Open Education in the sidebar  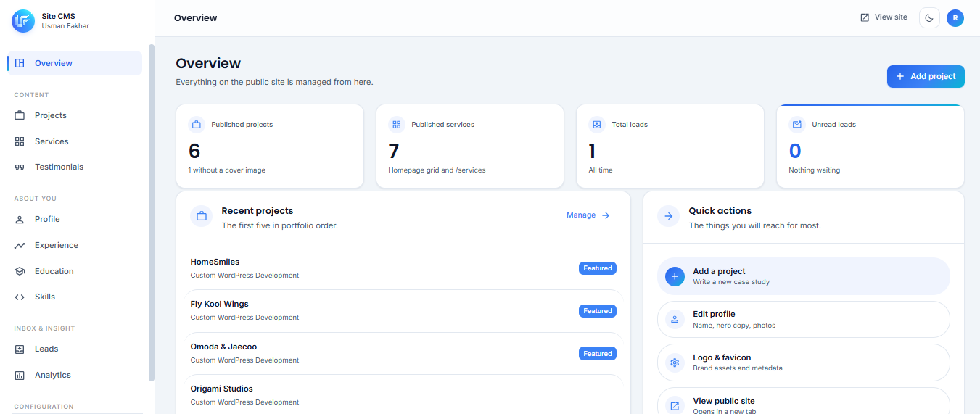(75, 271)
